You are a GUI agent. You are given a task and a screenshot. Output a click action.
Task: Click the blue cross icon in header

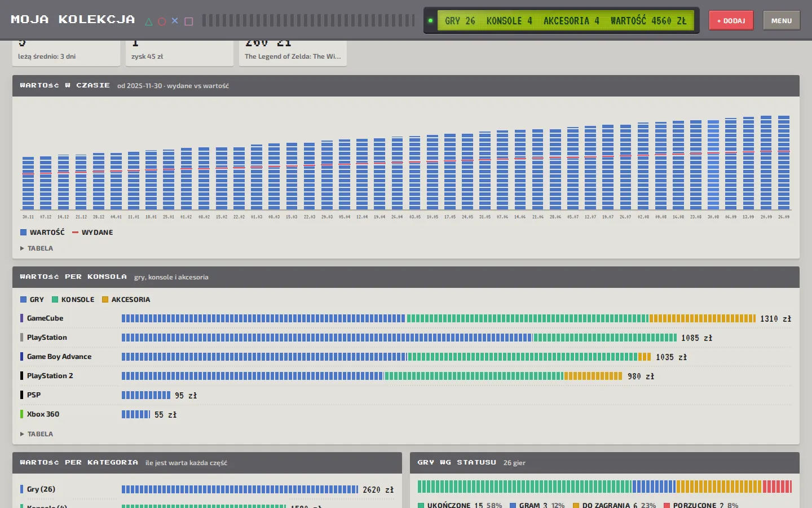click(x=175, y=21)
